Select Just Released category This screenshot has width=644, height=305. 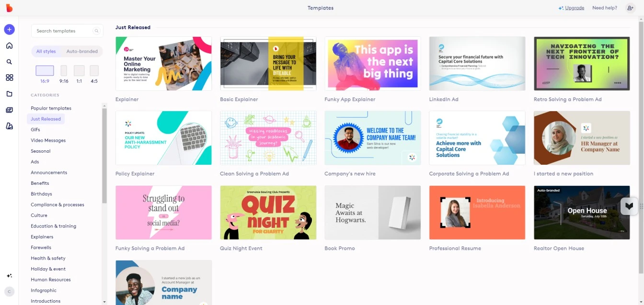click(46, 119)
